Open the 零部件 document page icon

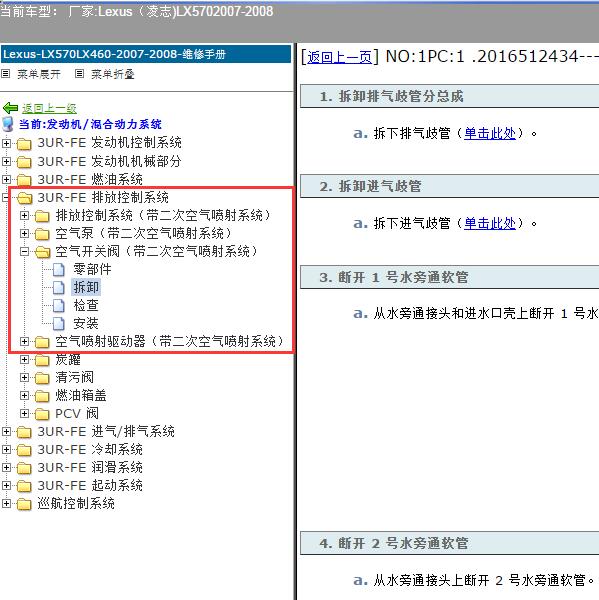point(59,269)
